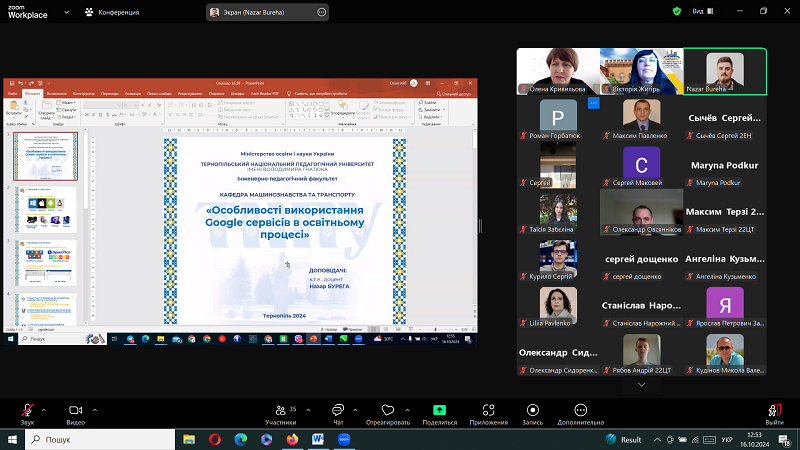Switch to Zoom app on the taskbar
Image resolution: width=800 pixels, height=450 pixels.
344,439
